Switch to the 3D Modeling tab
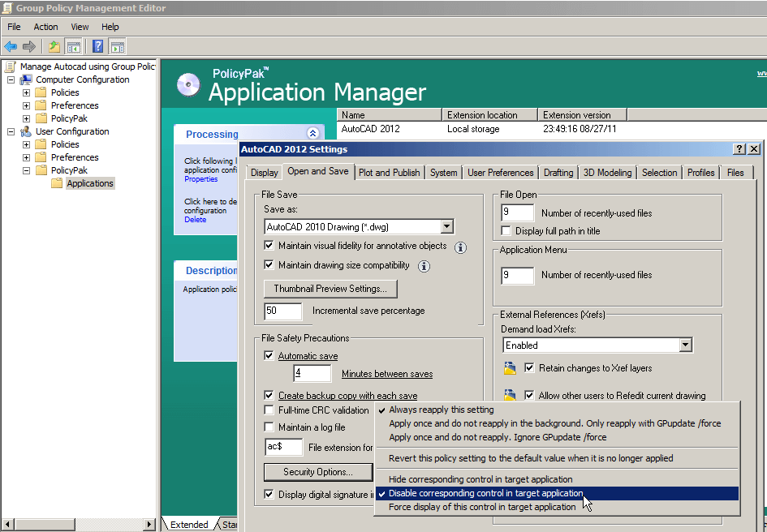Screen dimensions: 767x532 [x=608, y=173]
